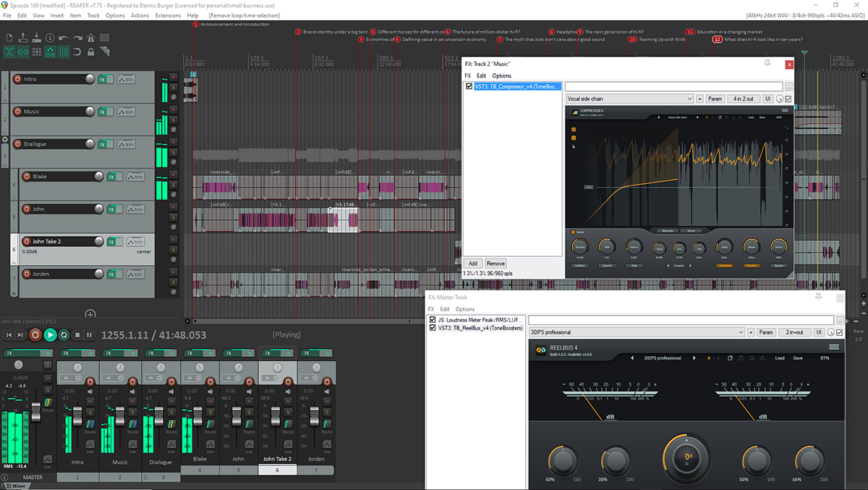The width and height of the screenshot is (868, 490).
Task: Click the Open project toolbar icon
Action: (23, 38)
